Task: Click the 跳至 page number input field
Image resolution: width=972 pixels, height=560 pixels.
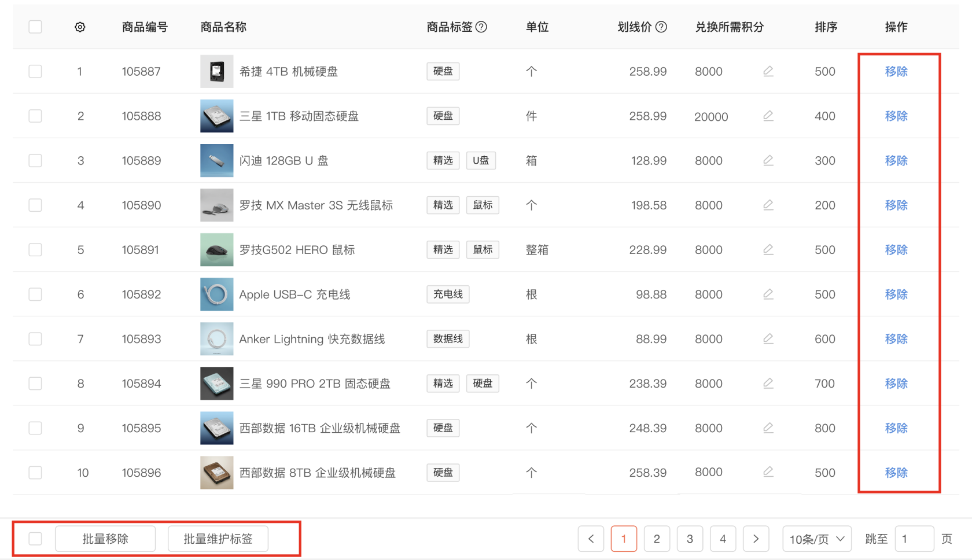Action: [x=914, y=539]
